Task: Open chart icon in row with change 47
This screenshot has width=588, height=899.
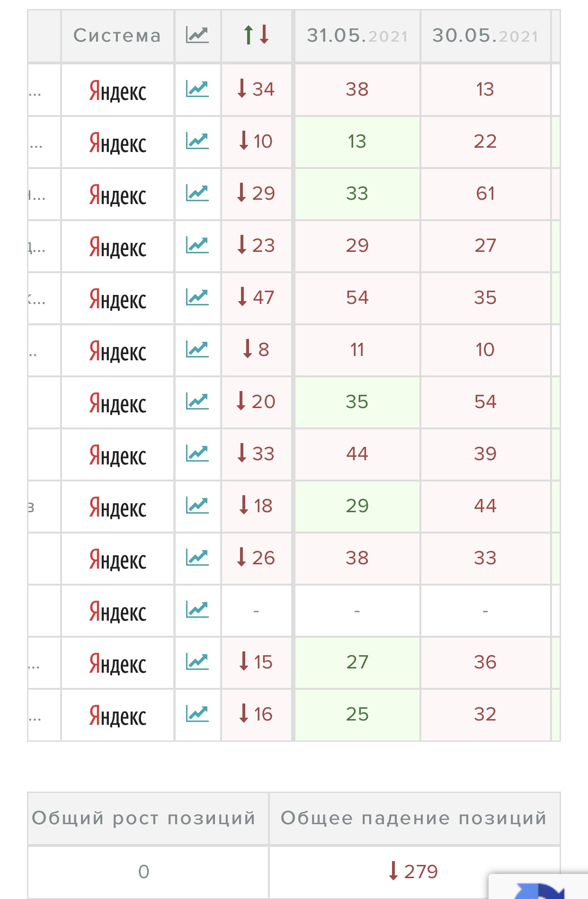Action: 197,297
